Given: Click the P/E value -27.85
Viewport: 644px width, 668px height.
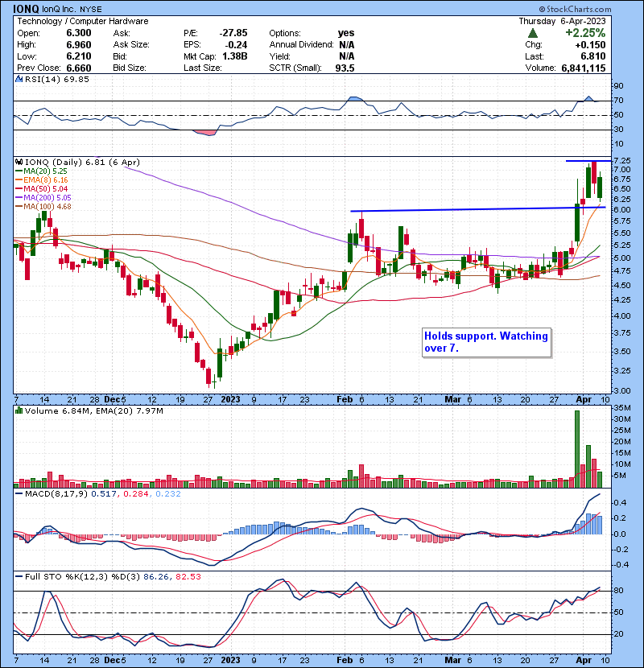Looking at the screenshot, I should coord(233,33).
